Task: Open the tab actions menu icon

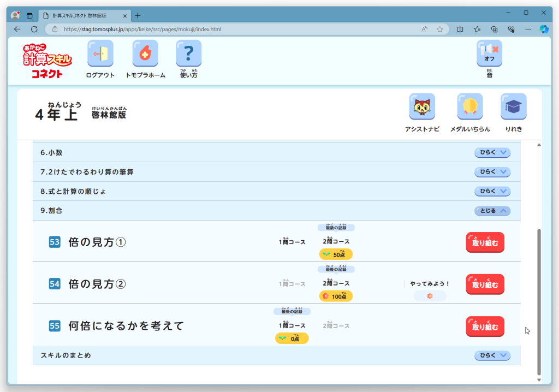Action: pyautogui.click(x=29, y=16)
